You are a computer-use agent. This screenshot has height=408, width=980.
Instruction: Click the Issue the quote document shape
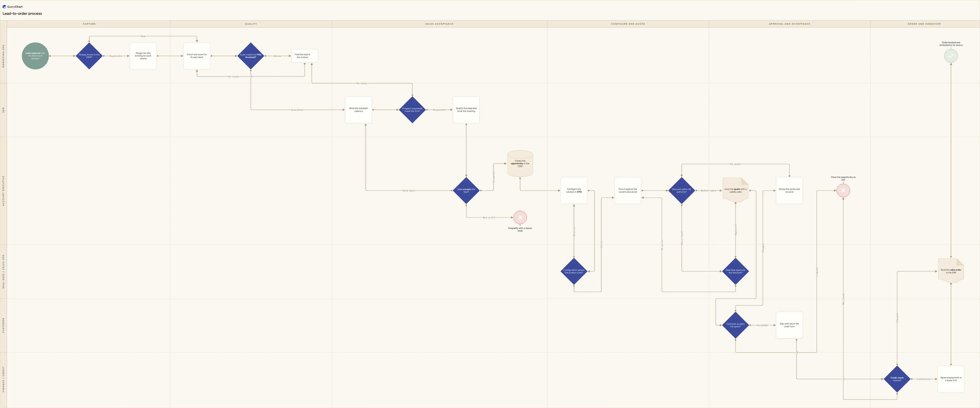[x=735, y=190]
